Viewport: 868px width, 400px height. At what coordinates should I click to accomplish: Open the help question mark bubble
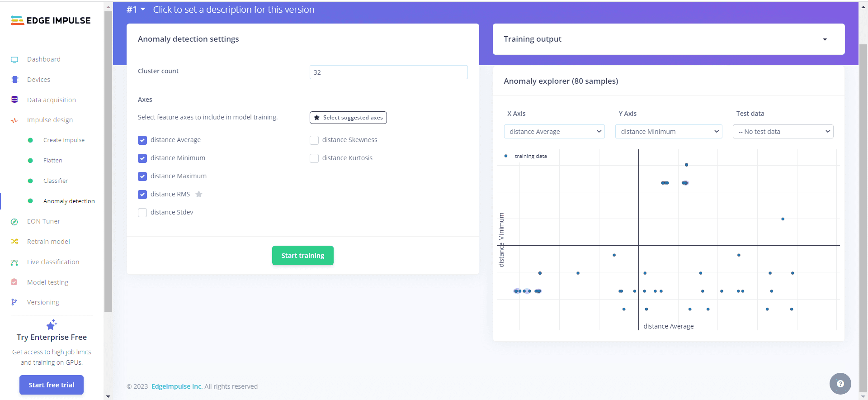pos(840,384)
